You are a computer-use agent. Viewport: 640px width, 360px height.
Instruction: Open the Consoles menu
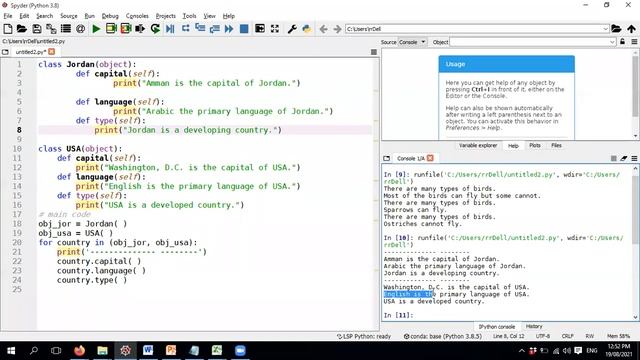[137, 16]
